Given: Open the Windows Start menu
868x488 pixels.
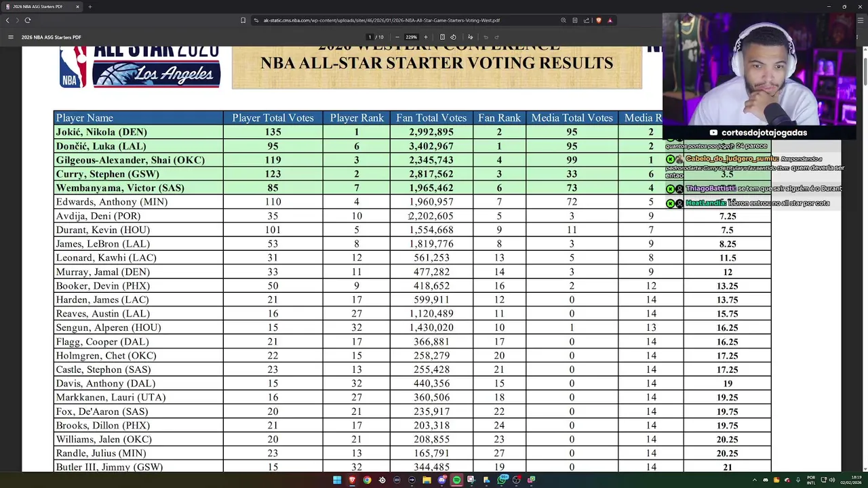Looking at the screenshot, I should [337, 480].
